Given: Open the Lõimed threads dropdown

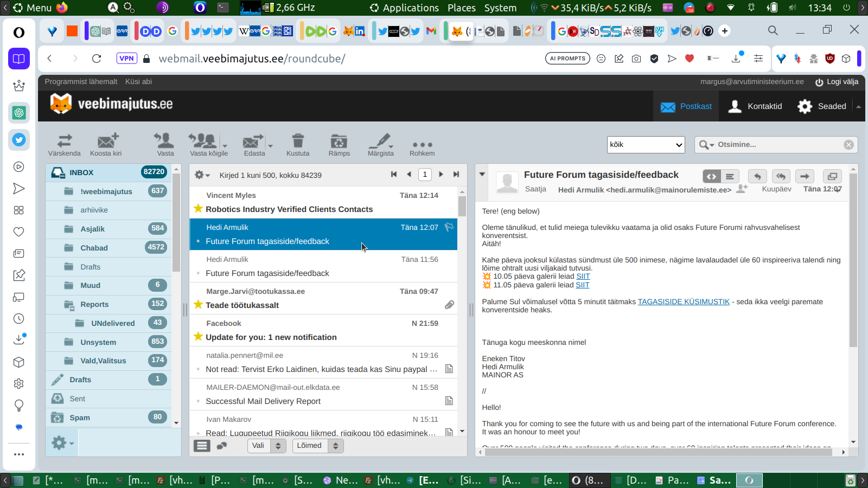Looking at the screenshot, I should click(x=318, y=446).
